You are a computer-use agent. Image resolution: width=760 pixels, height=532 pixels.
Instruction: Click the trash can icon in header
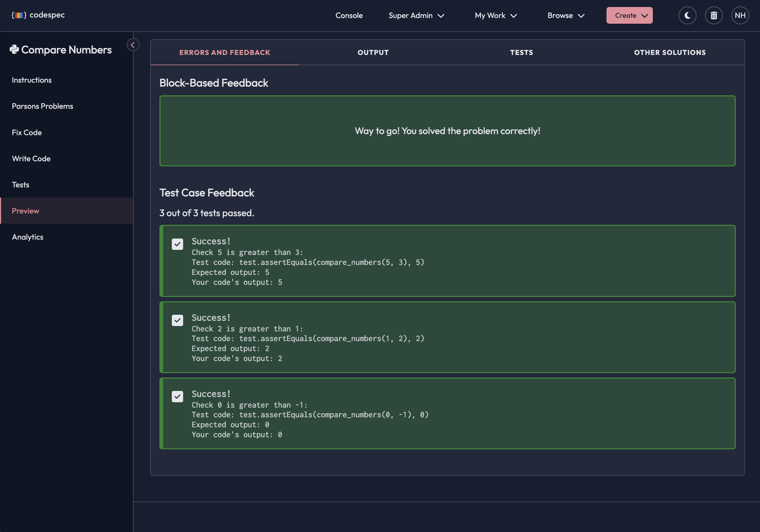[x=714, y=16]
